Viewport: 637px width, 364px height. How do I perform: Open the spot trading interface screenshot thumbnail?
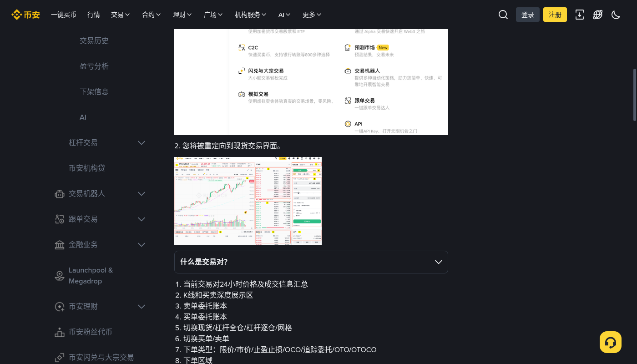click(248, 201)
